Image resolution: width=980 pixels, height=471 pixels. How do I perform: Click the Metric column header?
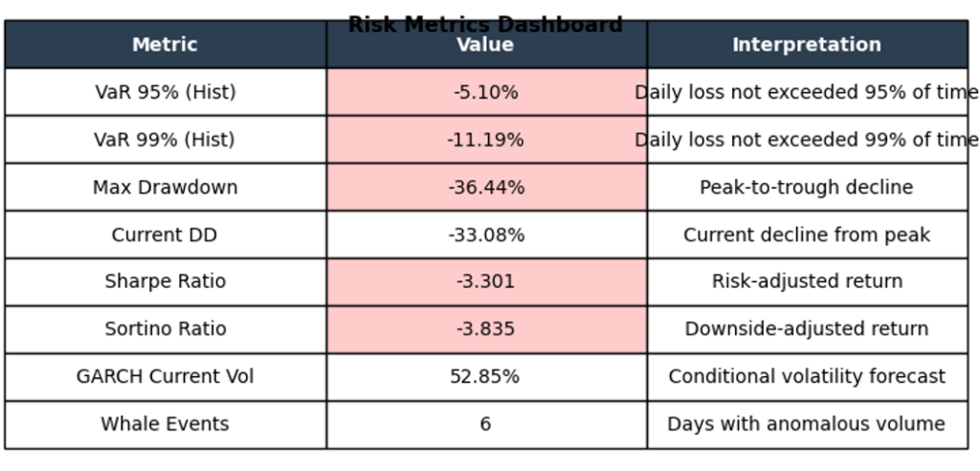(x=165, y=45)
